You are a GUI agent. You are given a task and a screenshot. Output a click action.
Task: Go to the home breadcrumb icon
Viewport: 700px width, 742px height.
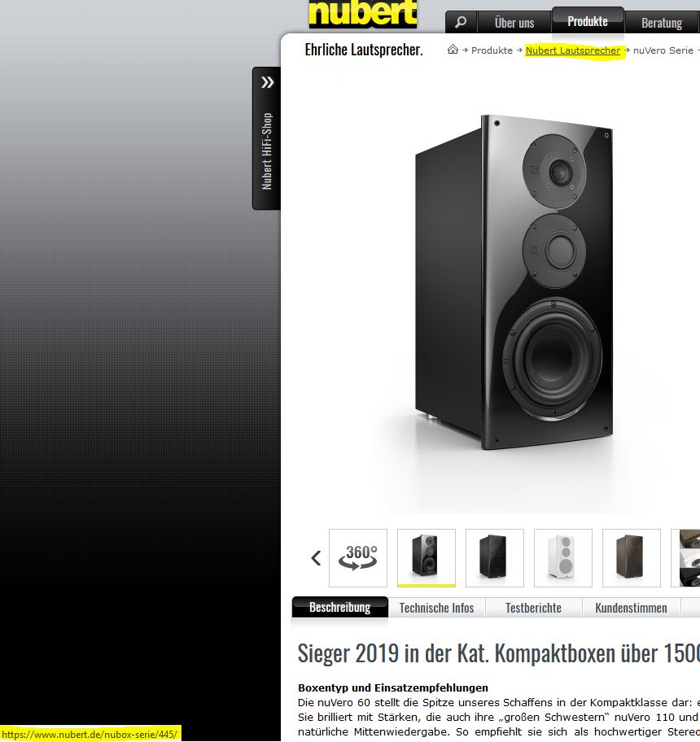pos(453,49)
